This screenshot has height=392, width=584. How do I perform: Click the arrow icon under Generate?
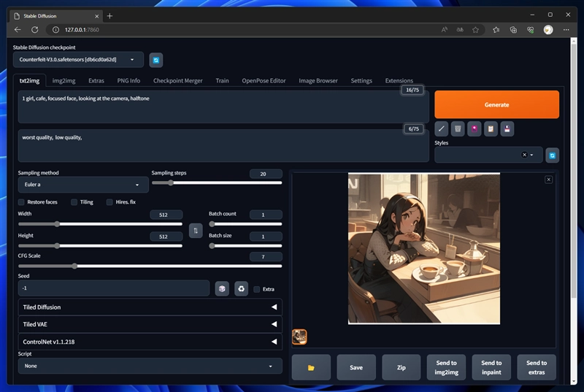coord(442,128)
